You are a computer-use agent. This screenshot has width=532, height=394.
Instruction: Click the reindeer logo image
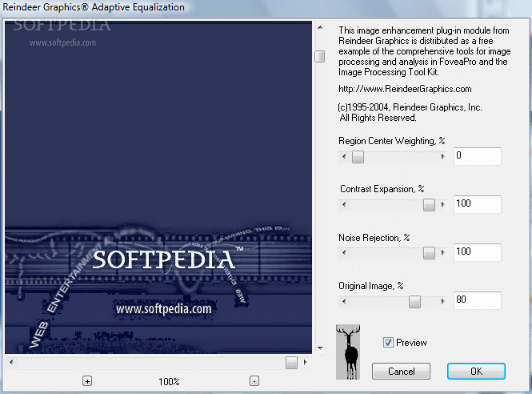348,352
